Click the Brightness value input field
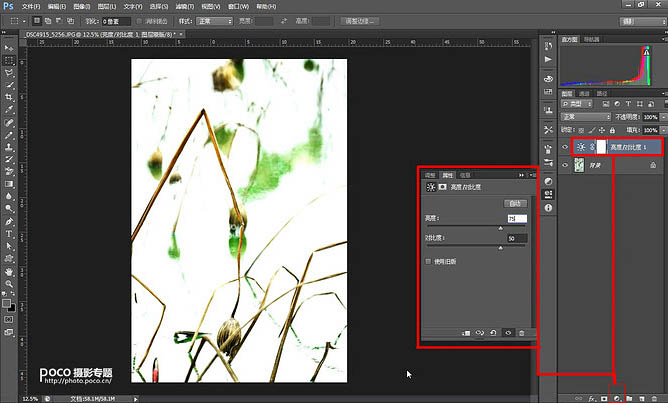Viewport: 668px width, 403px height. tap(517, 219)
